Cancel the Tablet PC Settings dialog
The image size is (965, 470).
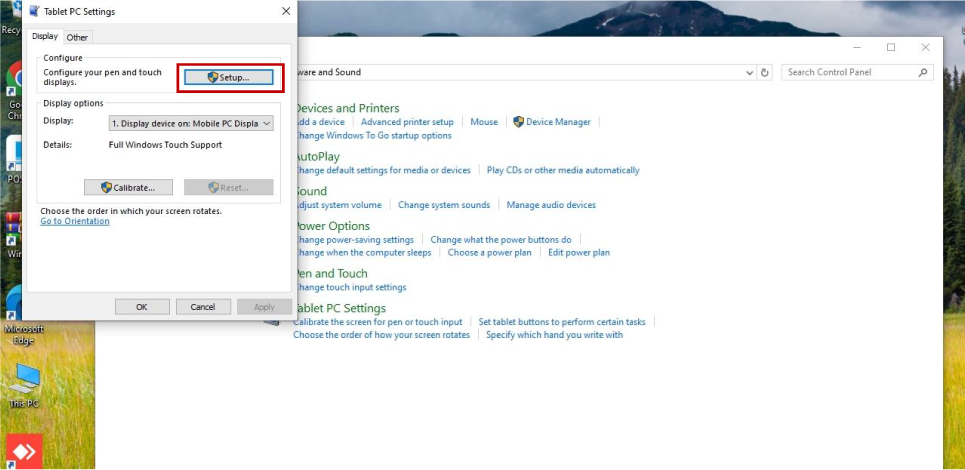203,307
